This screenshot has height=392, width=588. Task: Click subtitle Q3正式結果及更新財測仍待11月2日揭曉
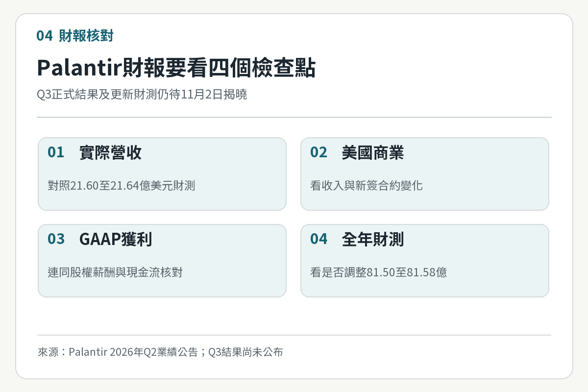(x=142, y=95)
